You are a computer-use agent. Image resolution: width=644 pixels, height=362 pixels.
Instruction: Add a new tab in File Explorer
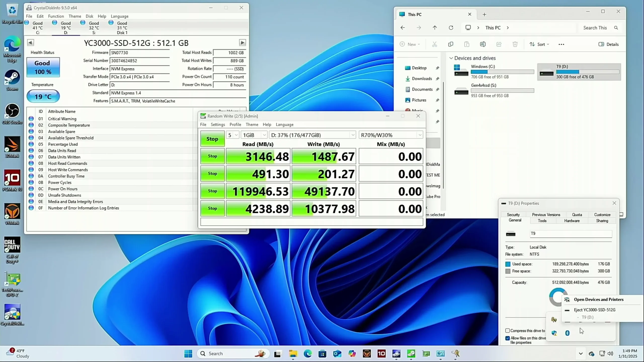pos(484,15)
